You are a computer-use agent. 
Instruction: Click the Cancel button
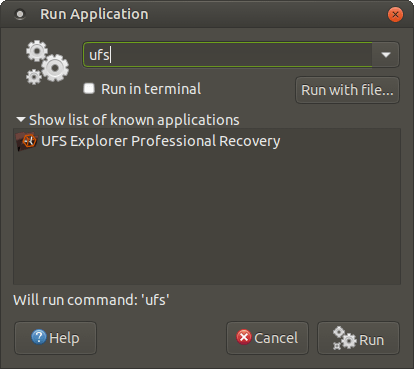coord(267,338)
